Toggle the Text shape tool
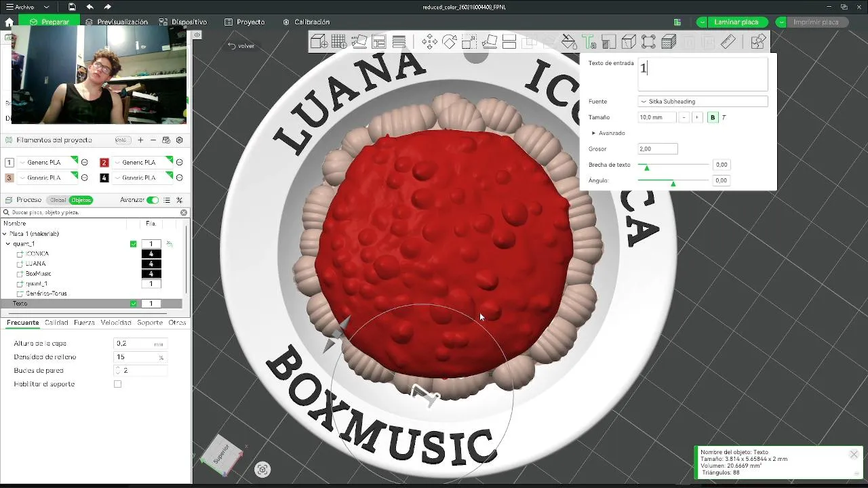The height and width of the screenshot is (488, 868). click(x=589, y=42)
